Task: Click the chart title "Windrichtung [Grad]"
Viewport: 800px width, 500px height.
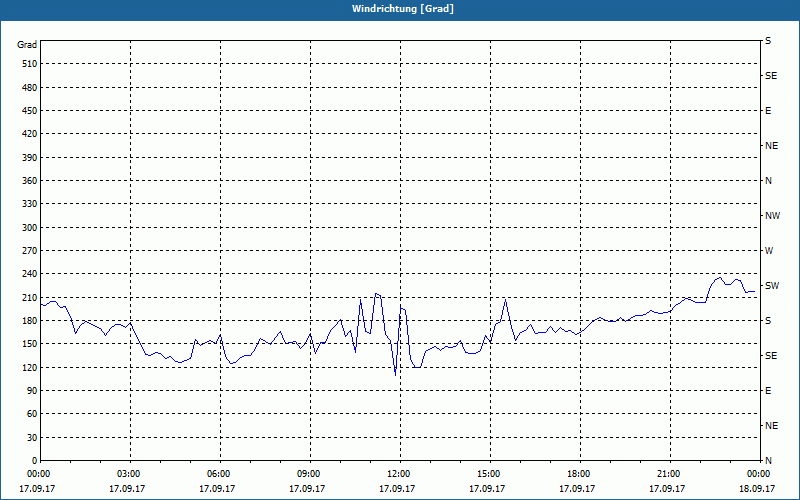Action: pos(403,9)
